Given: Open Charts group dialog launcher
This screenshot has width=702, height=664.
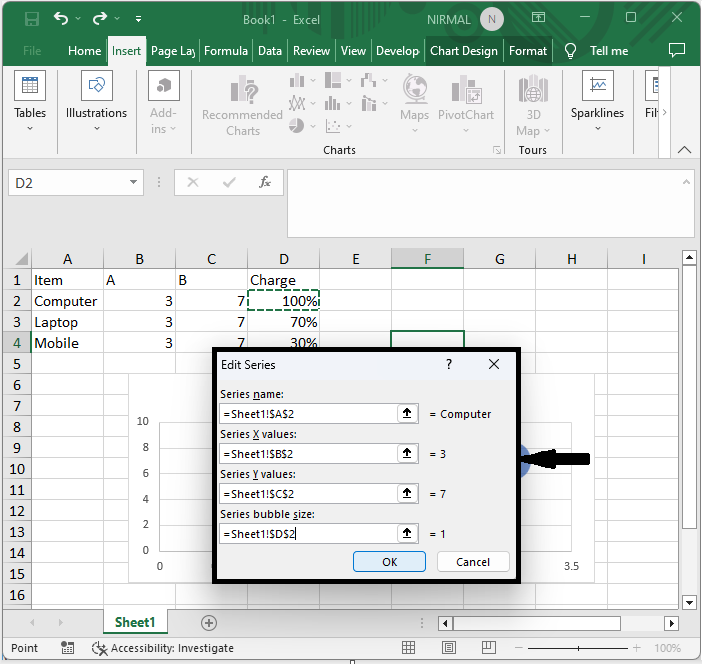Looking at the screenshot, I should [x=497, y=150].
